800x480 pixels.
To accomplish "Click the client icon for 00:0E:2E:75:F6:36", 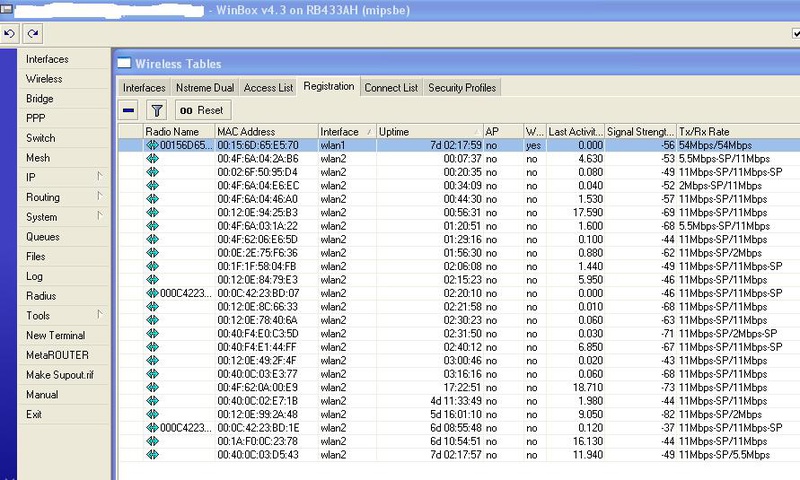I will point(152,252).
